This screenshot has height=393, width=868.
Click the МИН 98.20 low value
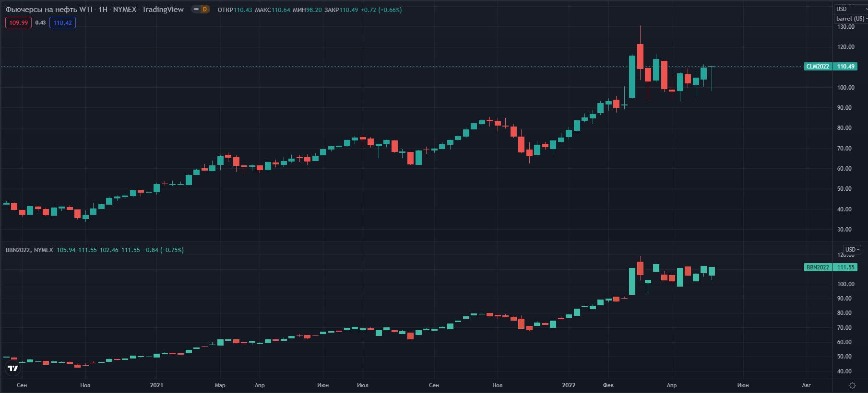point(307,10)
